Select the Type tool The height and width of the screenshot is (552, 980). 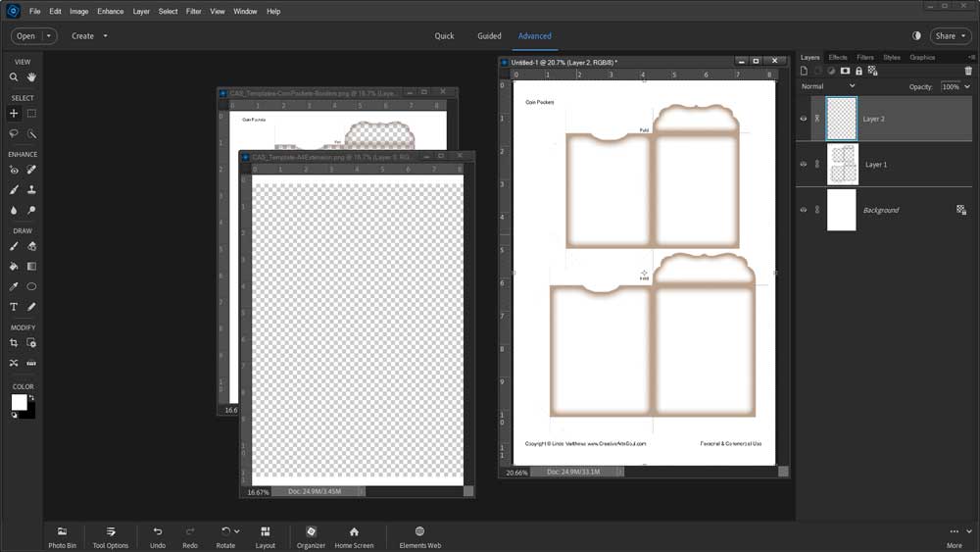click(x=13, y=307)
